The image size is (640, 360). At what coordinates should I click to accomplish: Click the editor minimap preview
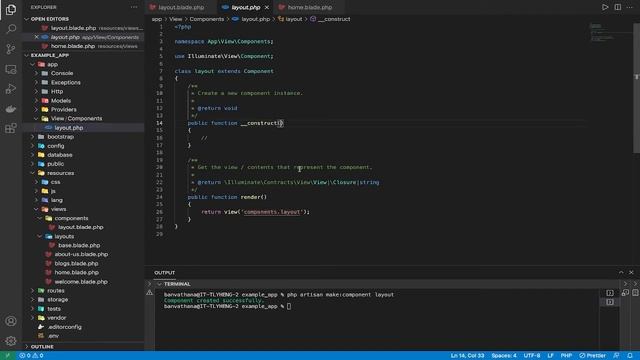pyautogui.click(x=602, y=33)
